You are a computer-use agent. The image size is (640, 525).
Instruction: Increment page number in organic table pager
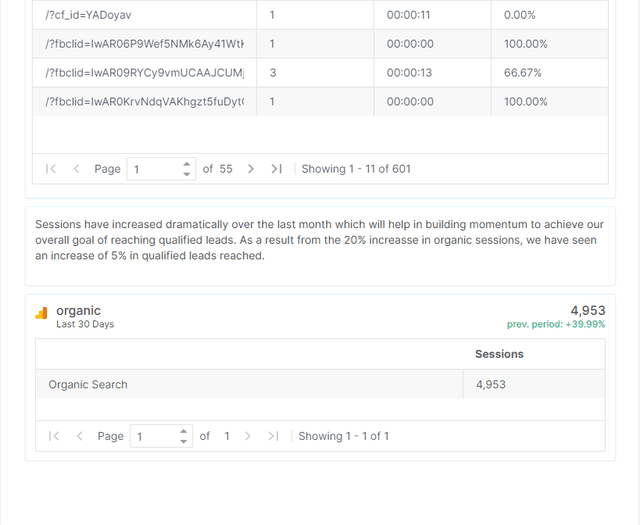click(183, 432)
